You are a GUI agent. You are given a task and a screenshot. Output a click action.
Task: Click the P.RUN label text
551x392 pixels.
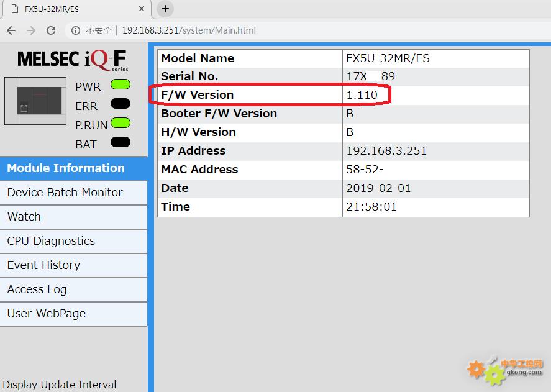tap(91, 125)
